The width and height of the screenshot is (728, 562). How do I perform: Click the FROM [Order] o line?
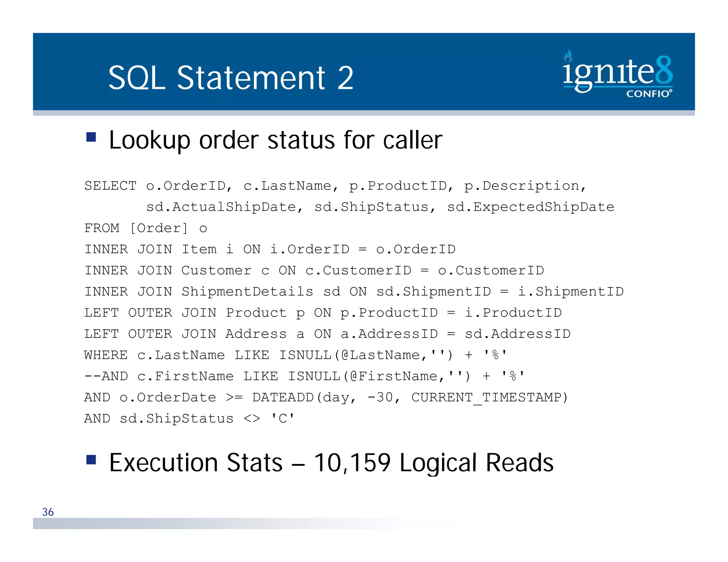click(146, 228)
